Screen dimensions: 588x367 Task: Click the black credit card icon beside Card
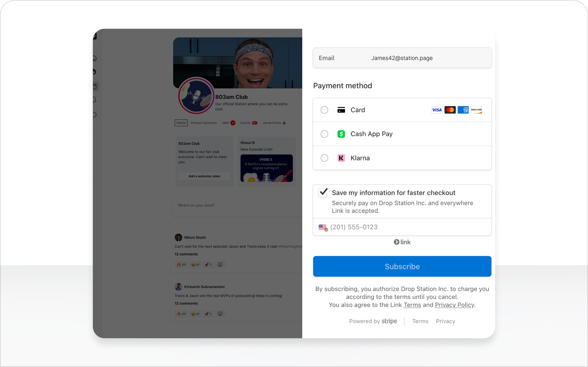click(x=341, y=110)
